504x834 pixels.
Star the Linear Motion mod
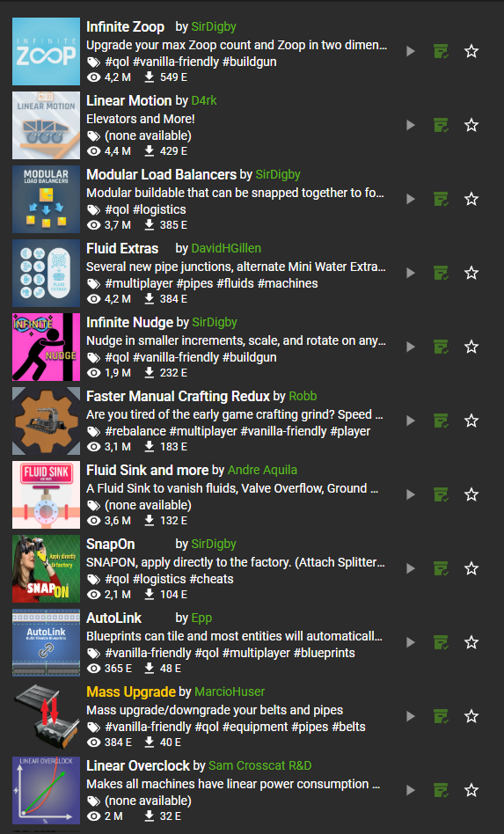[471, 126]
